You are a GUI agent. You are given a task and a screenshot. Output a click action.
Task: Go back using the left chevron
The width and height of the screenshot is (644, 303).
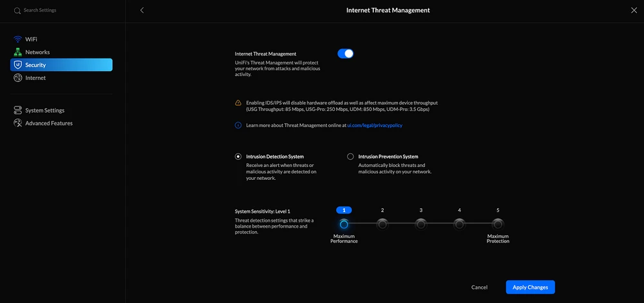pos(142,10)
